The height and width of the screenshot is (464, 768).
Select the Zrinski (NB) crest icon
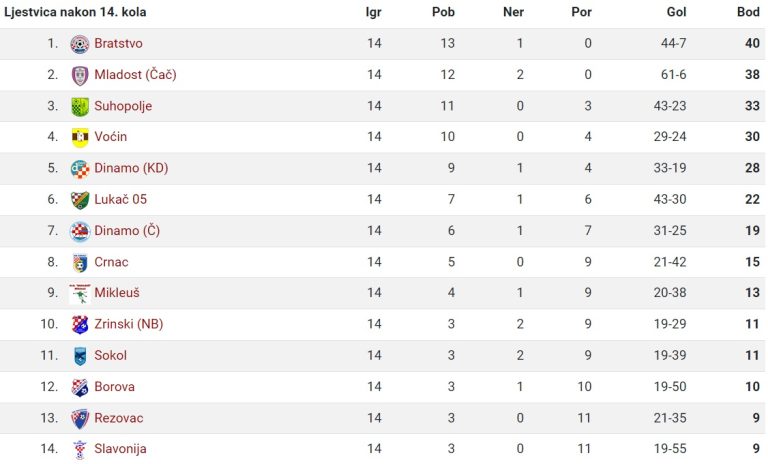click(80, 325)
